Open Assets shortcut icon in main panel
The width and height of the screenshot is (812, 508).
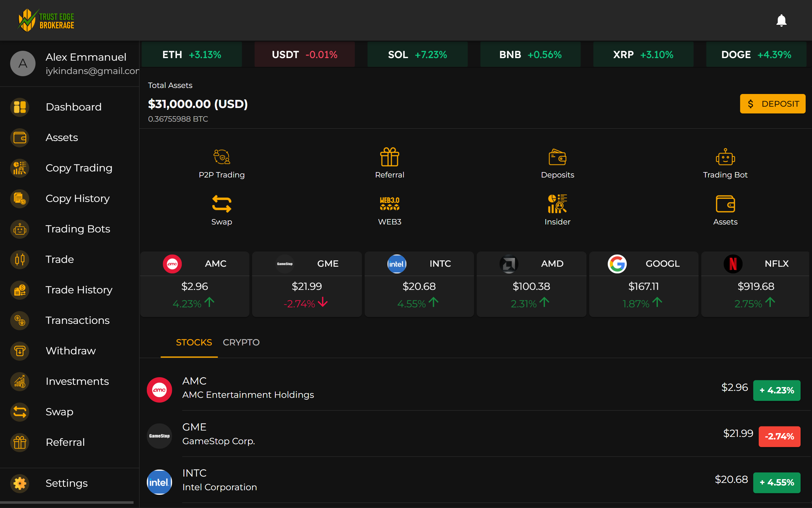pyautogui.click(x=725, y=204)
